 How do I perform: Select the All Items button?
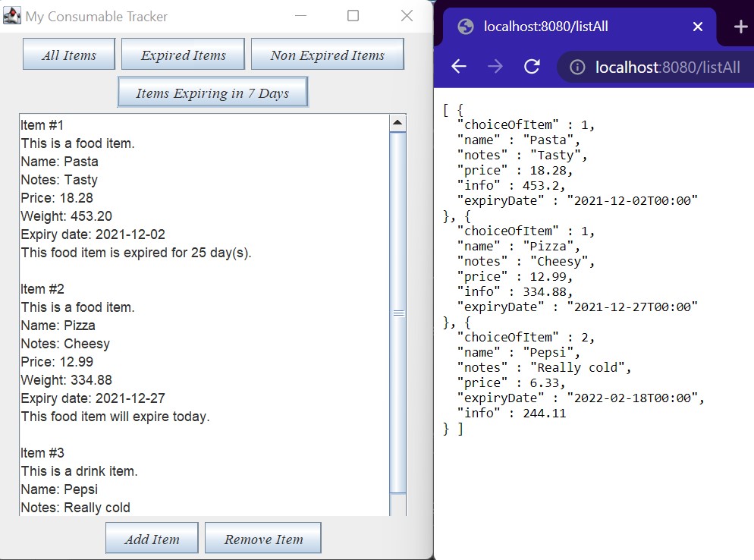click(x=68, y=54)
